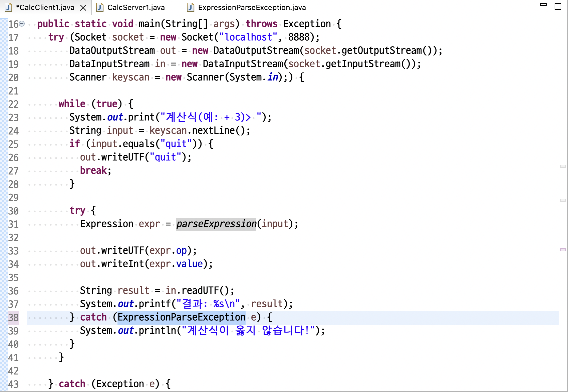Viewport: 568px width, 392px height.
Task: Click expr.op on line 33
Action: click(x=168, y=251)
